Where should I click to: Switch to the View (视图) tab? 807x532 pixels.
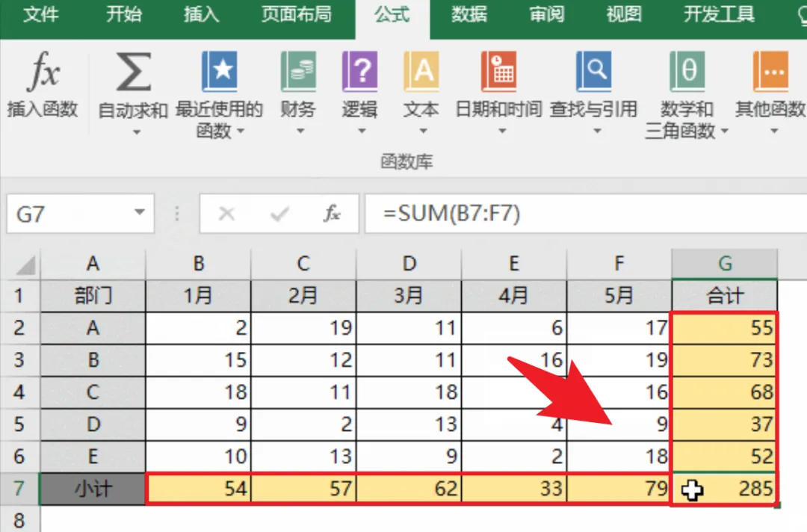tap(624, 14)
